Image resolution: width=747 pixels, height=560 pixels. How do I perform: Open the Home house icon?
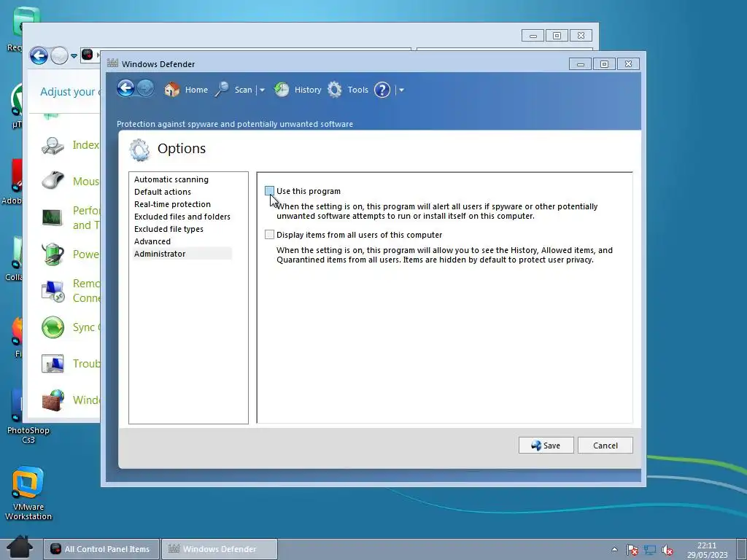click(x=171, y=90)
